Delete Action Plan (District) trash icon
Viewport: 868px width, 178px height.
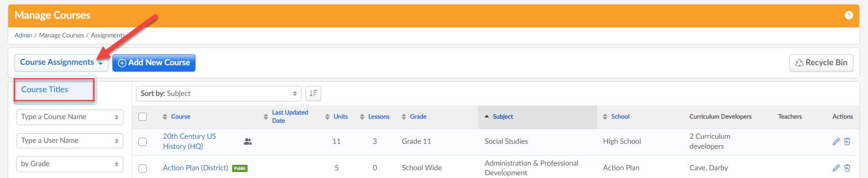pos(847,168)
